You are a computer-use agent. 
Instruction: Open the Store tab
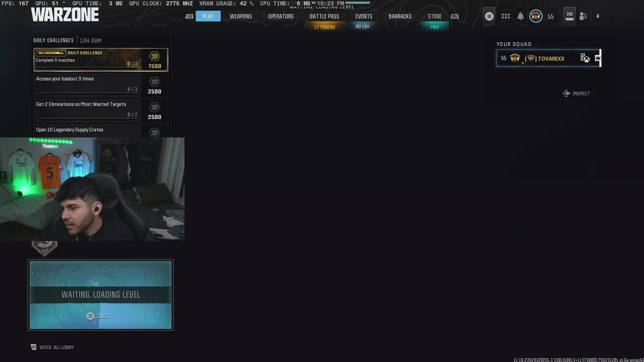coord(435,16)
